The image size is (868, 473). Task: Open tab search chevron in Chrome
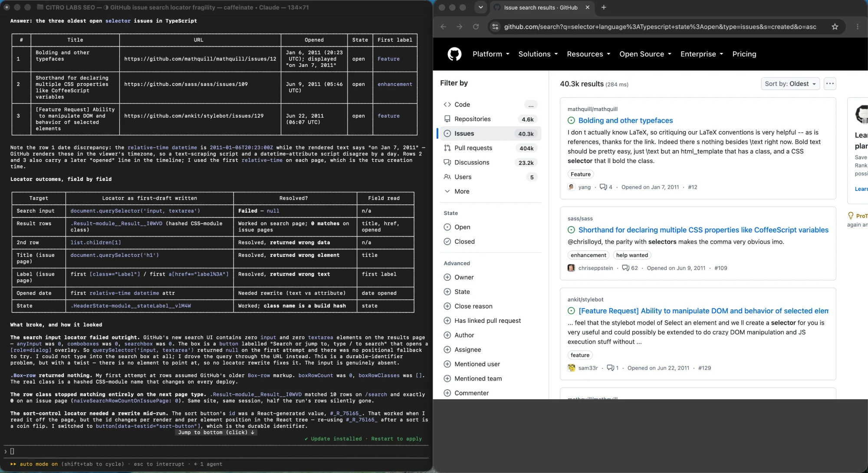[480, 7]
